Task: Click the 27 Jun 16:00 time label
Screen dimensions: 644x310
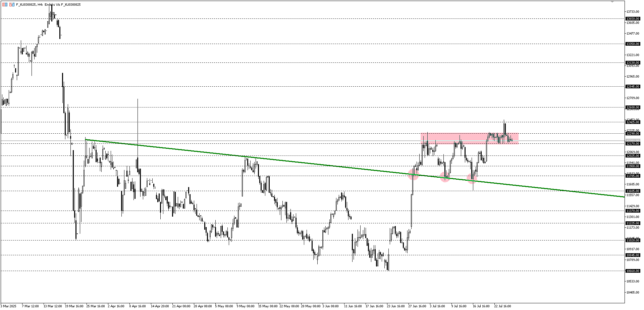Action: pyautogui.click(x=417, y=306)
